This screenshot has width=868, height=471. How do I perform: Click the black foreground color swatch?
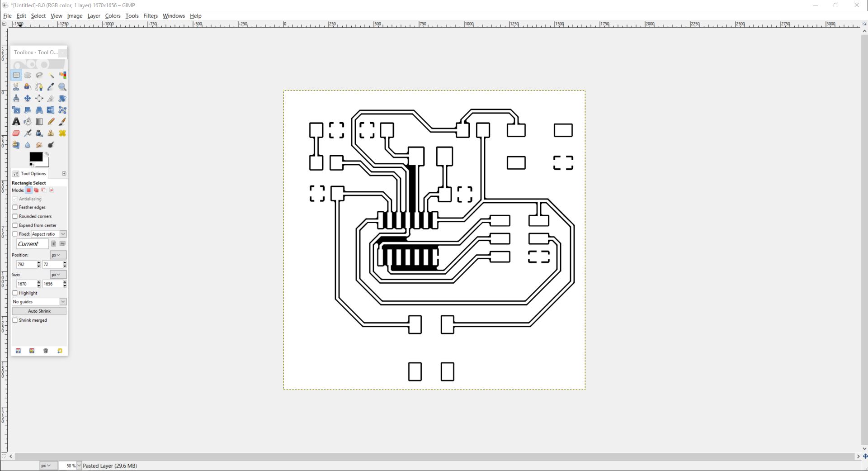point(36,157)
